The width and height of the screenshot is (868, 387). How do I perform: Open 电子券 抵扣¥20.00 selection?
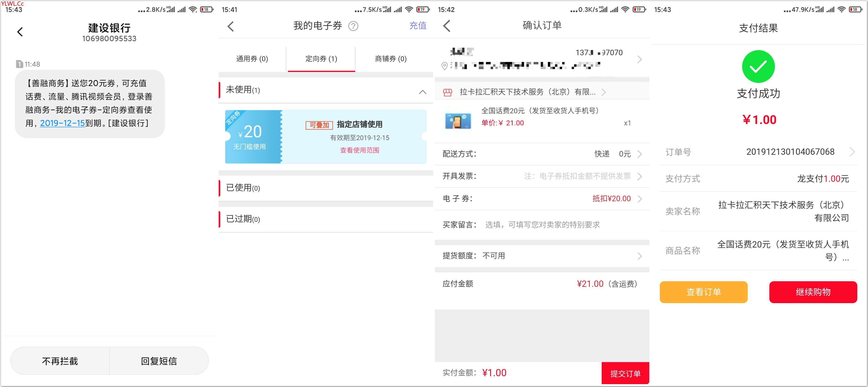[x=542, y=199]
